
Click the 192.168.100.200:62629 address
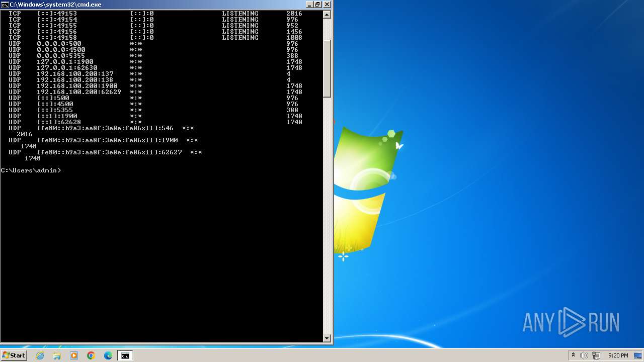coord(79,92)
